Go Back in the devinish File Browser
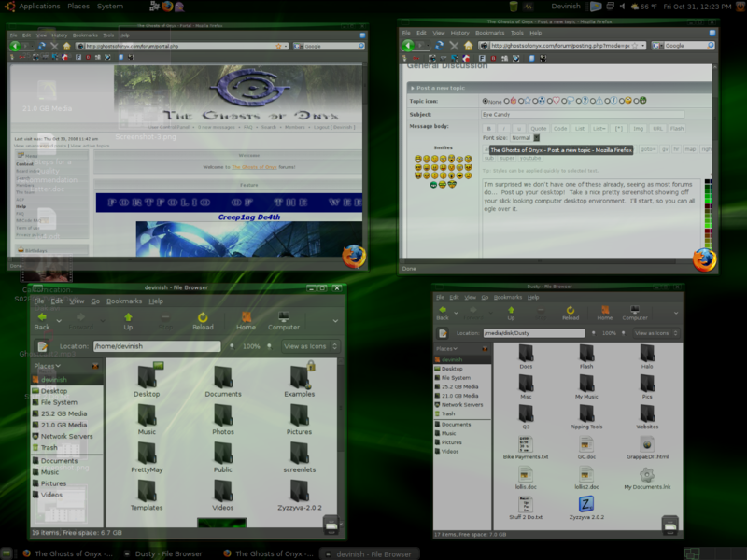This screenshot has width=747, height=560. pos(42,321)
